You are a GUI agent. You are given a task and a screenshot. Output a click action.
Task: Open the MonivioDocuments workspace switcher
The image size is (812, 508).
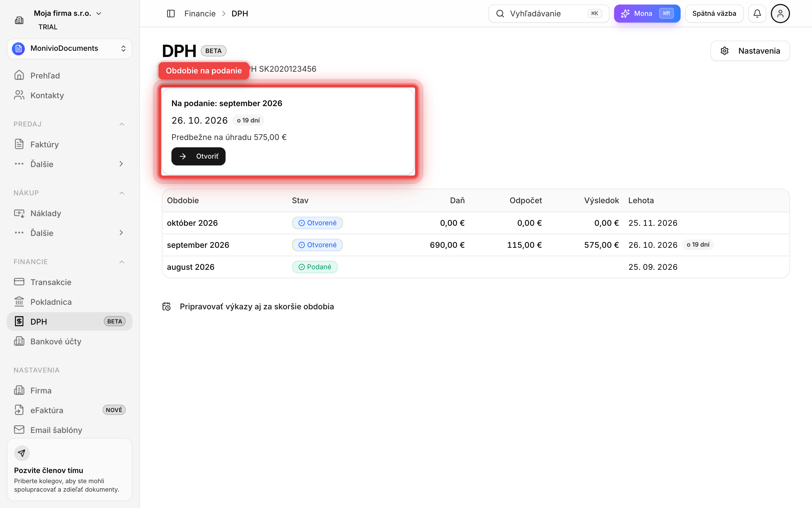pos(69,49)
